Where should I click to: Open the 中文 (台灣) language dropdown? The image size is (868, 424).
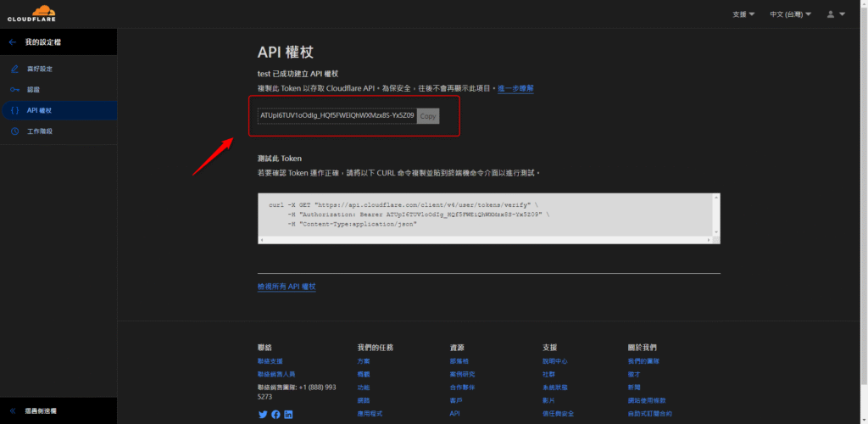coord(789,14)
